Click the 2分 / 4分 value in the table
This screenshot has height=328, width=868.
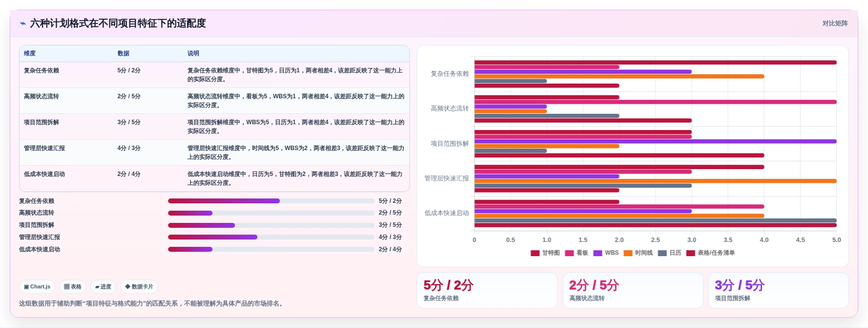pos(129,174)
